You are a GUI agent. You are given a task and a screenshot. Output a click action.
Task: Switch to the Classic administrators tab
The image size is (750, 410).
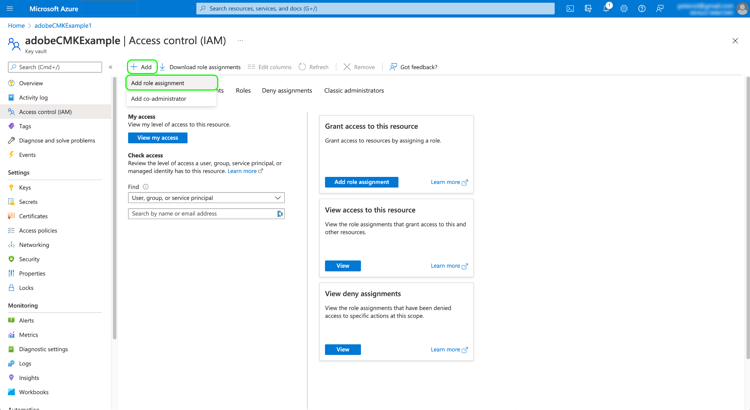(x=354, y=90)
